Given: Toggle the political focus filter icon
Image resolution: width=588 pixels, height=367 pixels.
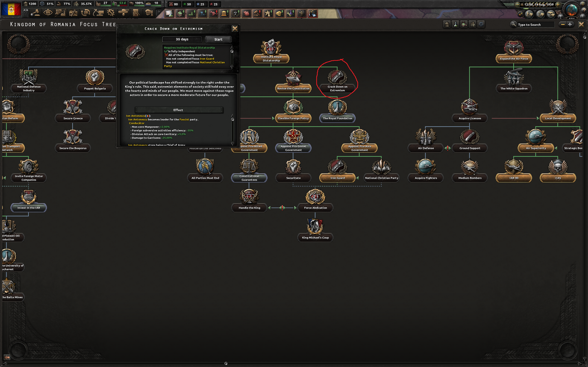Looking at the screenshot, I should point(447,25).
